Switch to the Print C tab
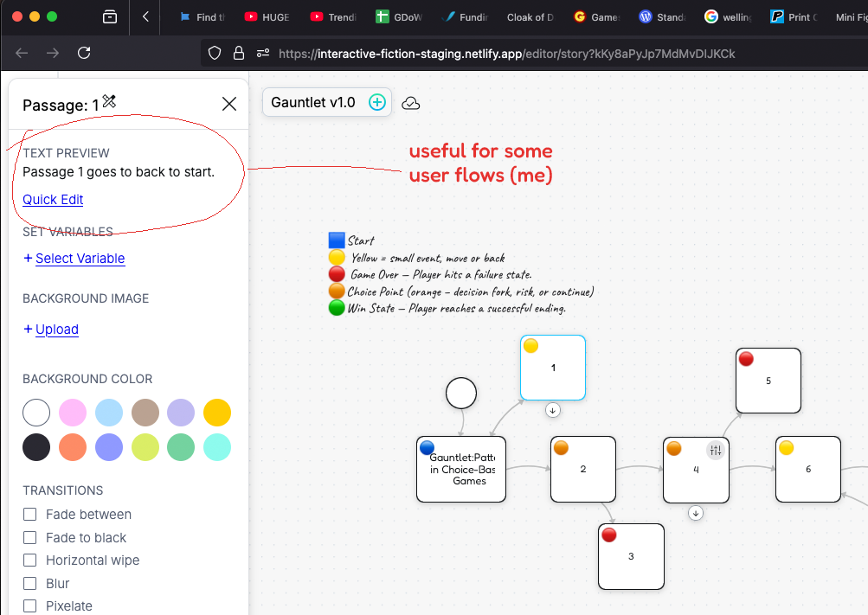 click(x=794, y=17)
